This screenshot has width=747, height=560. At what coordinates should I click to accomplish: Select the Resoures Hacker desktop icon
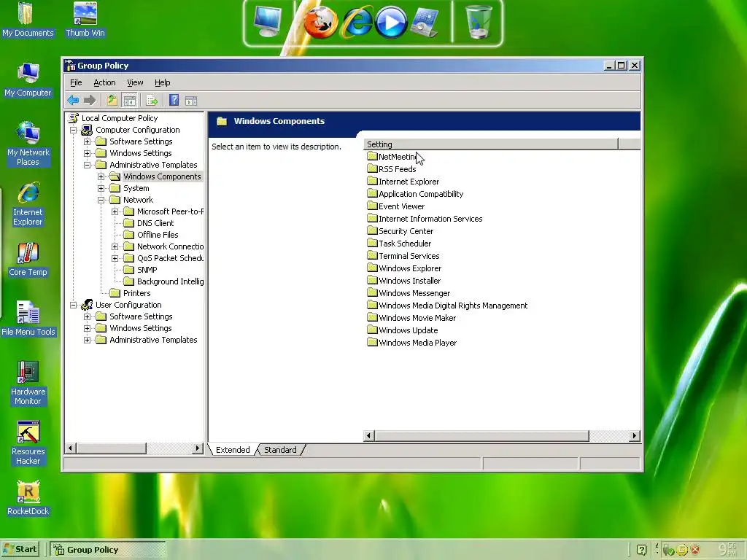point(28,443)
